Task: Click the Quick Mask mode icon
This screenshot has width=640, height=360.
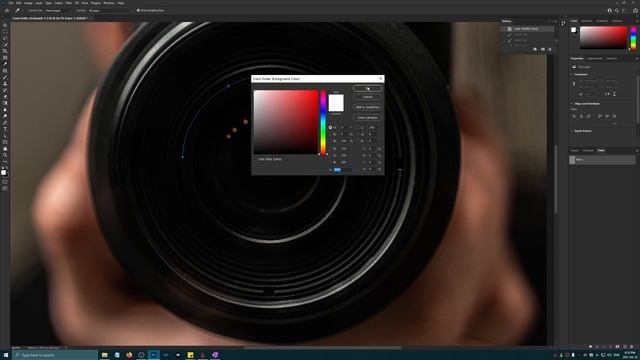Action: (5, 182)
